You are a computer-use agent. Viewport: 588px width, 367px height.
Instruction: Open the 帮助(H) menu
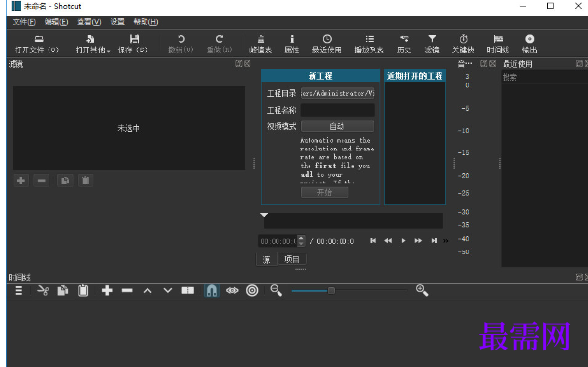click(146, 22)
